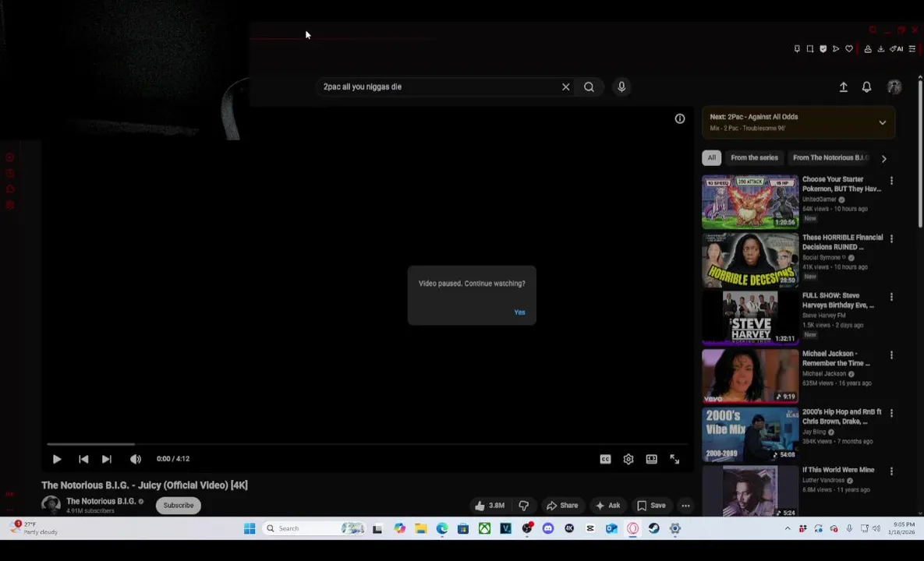Screen dimensions: 924x561
Task: Open the browser easy setup menu icon
Action: [912, 49]
